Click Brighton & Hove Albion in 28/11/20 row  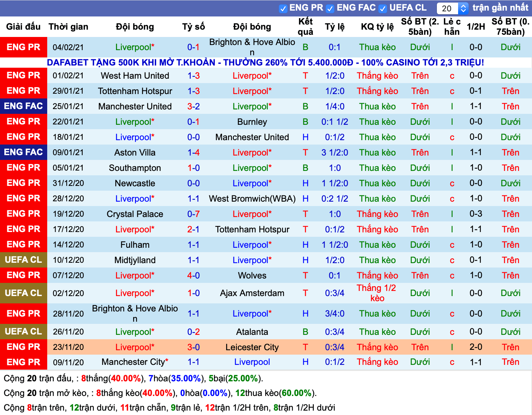(135, 314)
